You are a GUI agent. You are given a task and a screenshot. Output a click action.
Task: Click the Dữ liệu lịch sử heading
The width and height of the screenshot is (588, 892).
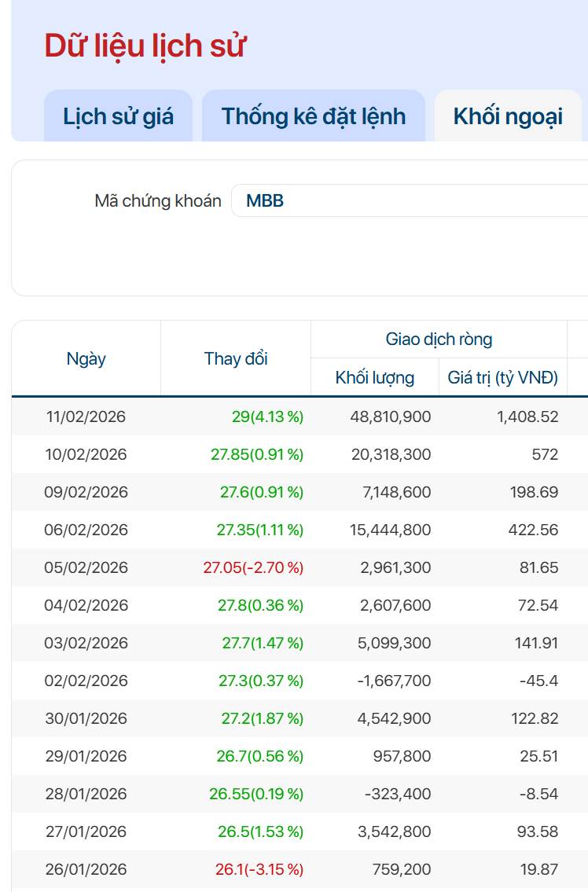pyautogui.click(x=145, y=46)
